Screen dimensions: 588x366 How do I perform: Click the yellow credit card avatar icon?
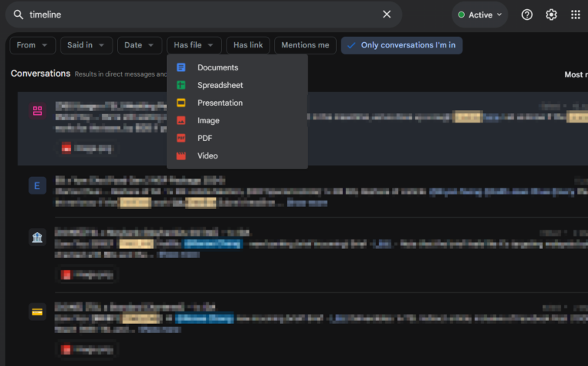tap(38, 312)
